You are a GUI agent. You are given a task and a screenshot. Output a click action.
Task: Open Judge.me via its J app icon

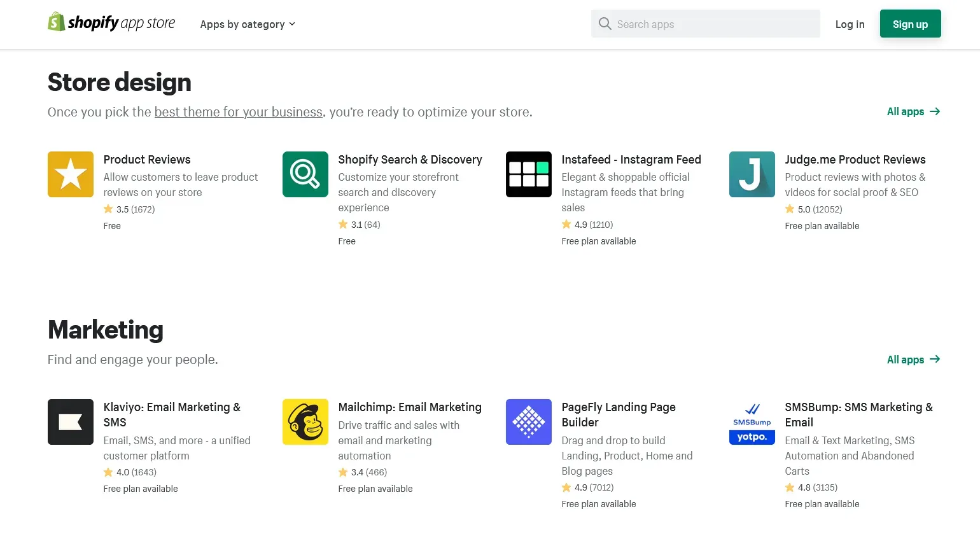click(x=752, y=174)
